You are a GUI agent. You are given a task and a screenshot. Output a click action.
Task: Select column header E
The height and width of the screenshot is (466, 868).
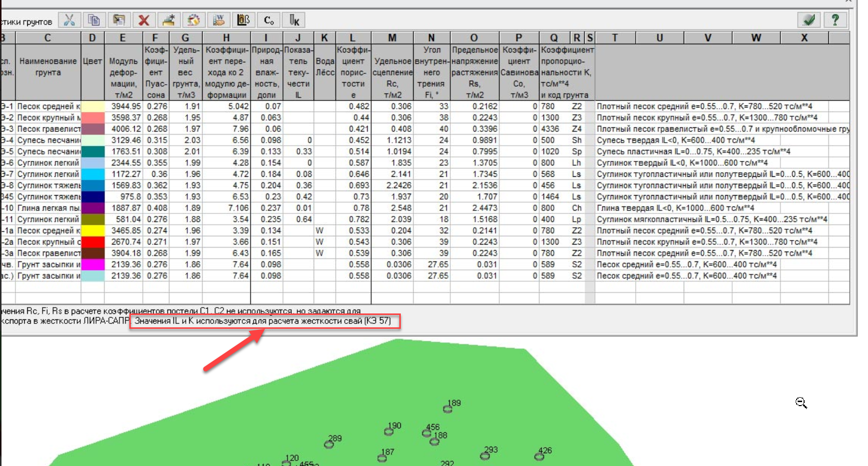click(123, 38)
